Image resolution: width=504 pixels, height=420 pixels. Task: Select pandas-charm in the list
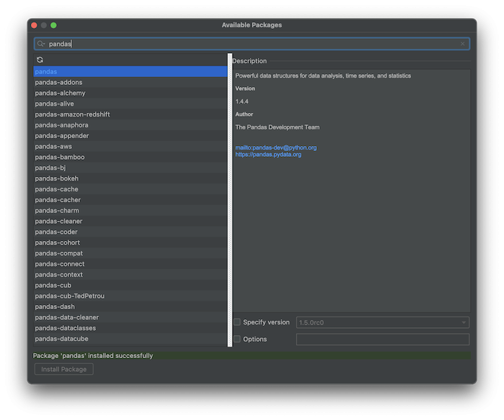click(x=130, y=210)
